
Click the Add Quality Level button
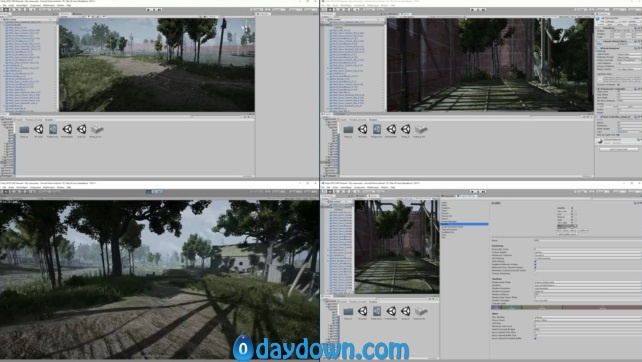567,234
